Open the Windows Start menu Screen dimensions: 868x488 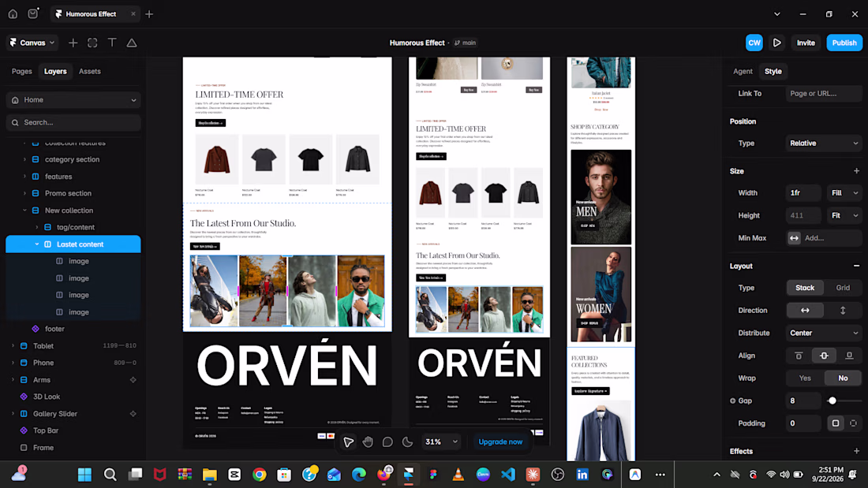click(x=84, y=474)
